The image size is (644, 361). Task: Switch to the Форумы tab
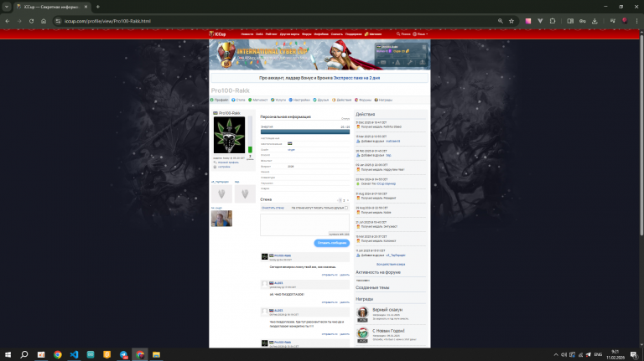tap(363, 100)
